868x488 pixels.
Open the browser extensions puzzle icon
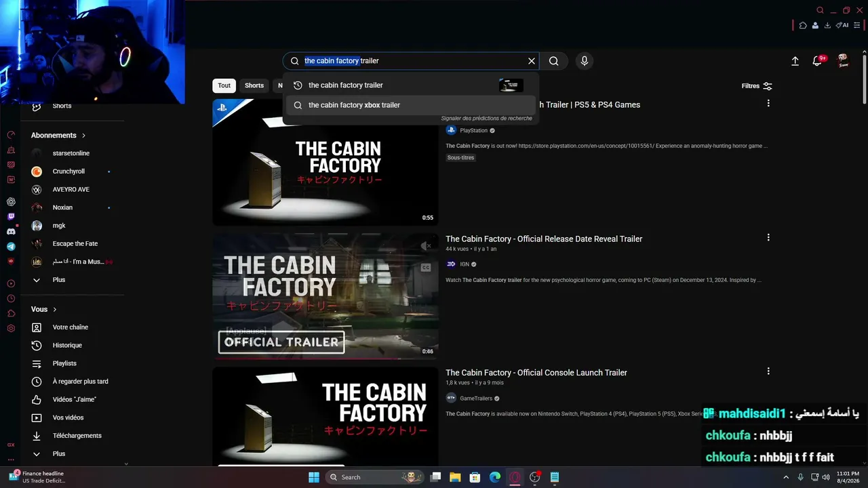(x=803, y=25)
